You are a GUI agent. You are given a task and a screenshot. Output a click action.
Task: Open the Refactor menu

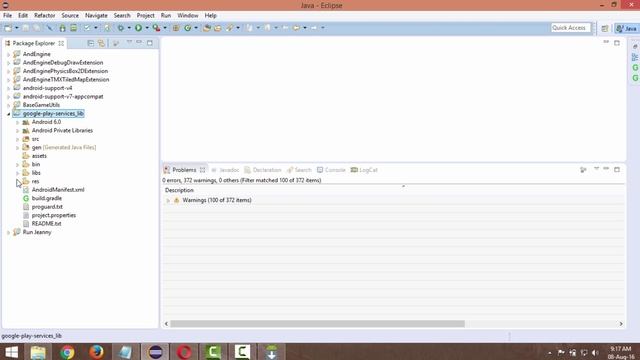point(44,16)
